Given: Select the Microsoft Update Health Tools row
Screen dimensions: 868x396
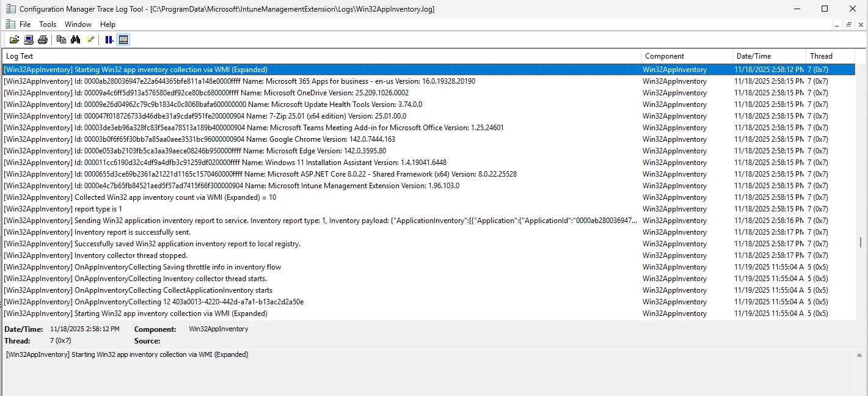Looking at the screenshot, I should tap(428, 105).
